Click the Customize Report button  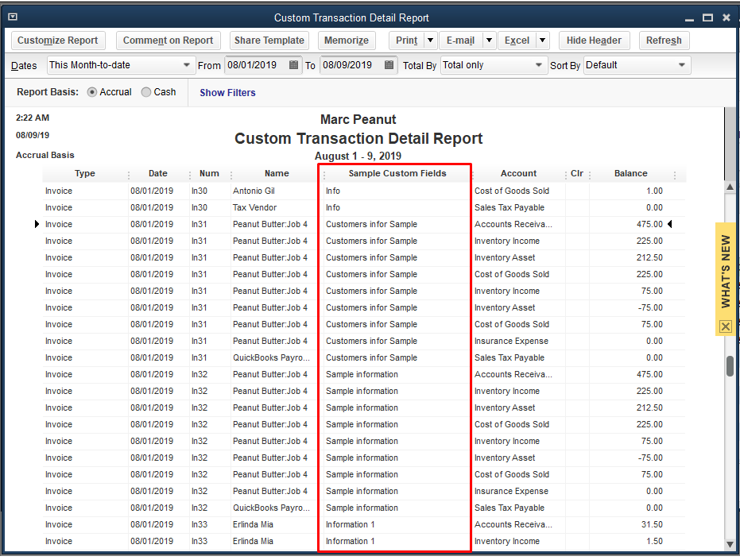point(58,41)
